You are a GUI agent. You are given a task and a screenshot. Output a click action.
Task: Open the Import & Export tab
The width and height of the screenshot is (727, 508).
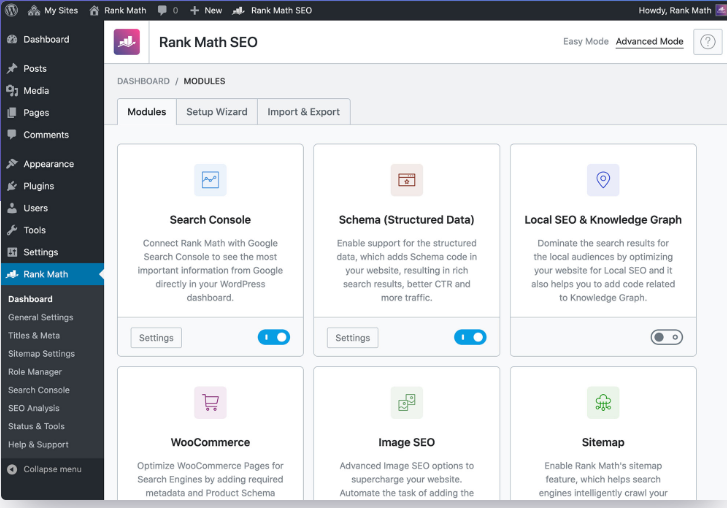pos(304,112)
